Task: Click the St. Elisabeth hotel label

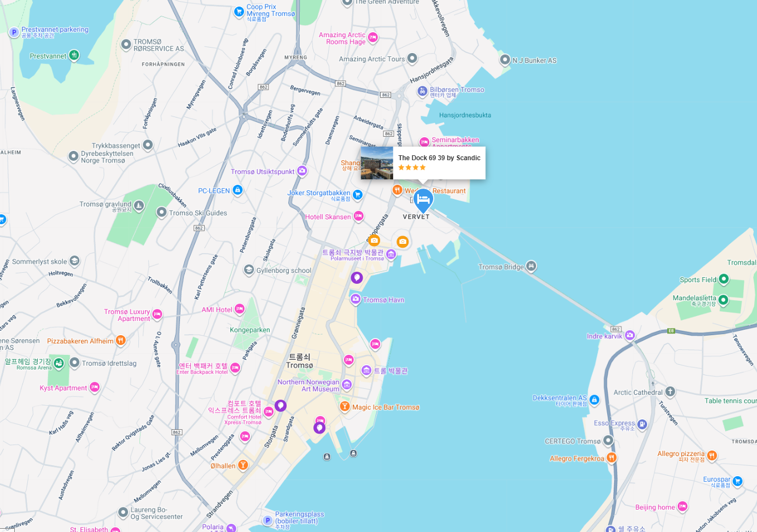Action: point(89,529)
